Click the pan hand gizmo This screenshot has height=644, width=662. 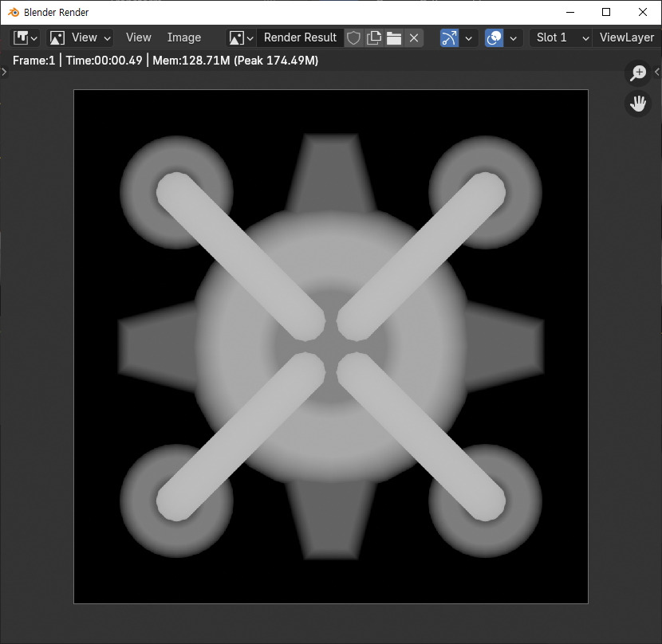pos(638,104)
